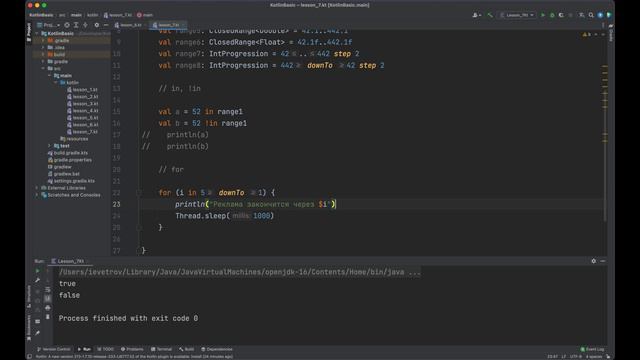Expand External Libraries node

pyautogui.click(x=37, y=188)
